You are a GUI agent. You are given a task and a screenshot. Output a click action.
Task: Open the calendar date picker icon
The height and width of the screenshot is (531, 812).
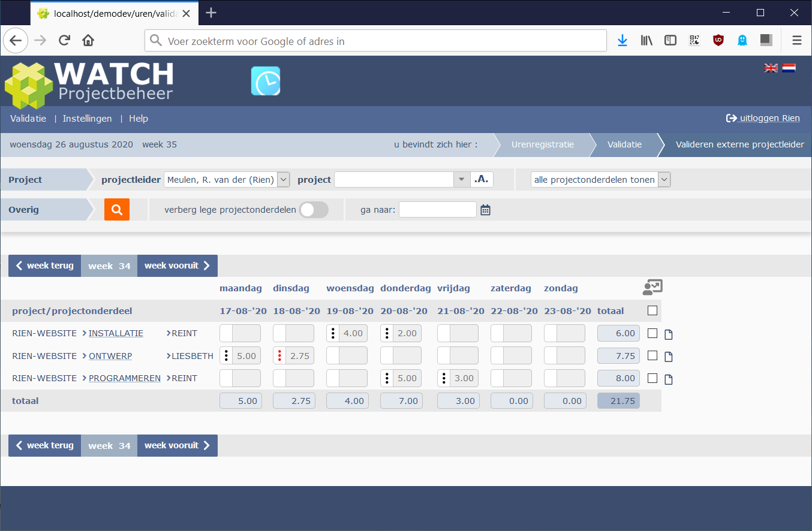(485, 210)
